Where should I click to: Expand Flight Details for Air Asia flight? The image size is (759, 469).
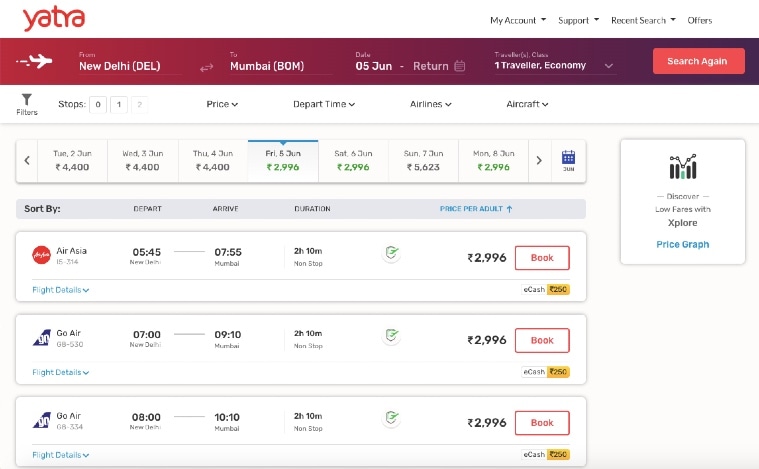point(61,290)
